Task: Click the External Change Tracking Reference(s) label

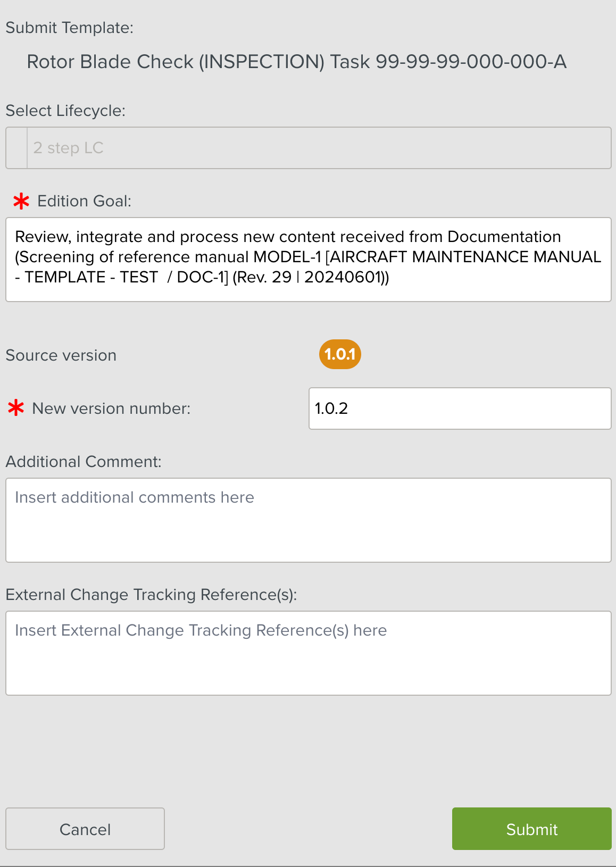Action: 151,595
